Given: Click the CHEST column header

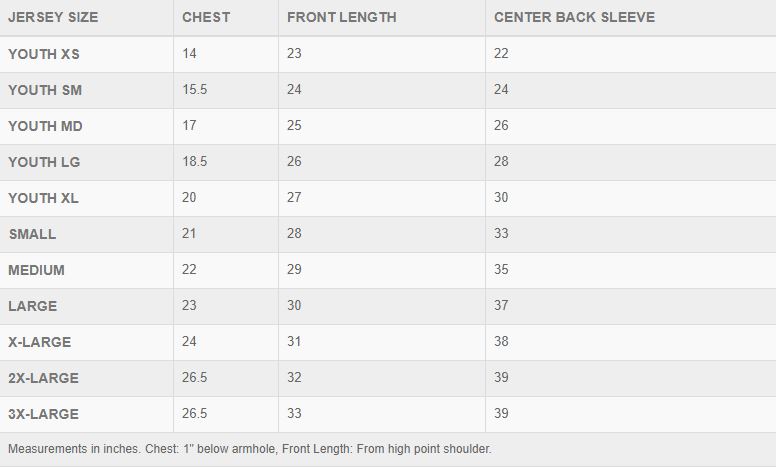Looking at the screenshot, I should tap(206, 17).
